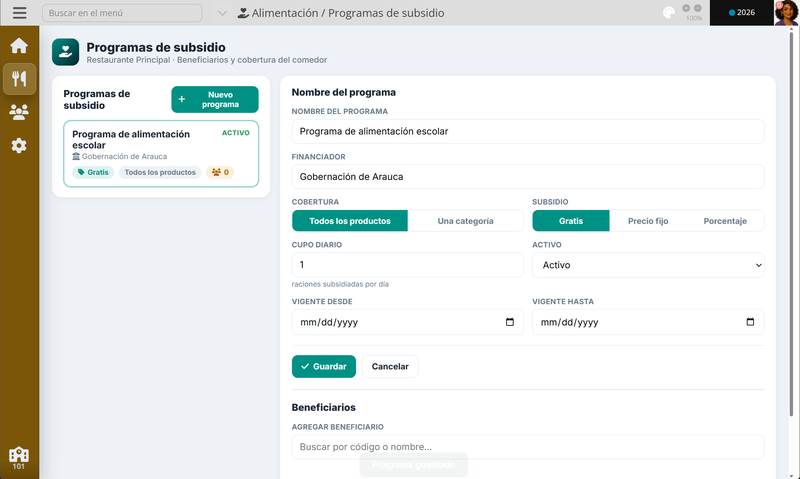Go to the home icon in sidebar
800x479 pixels.
click(x=19, y=46)
